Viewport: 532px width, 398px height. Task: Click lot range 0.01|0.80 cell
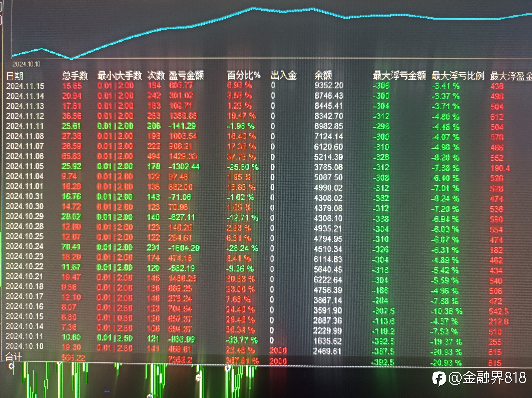point(115,318)
